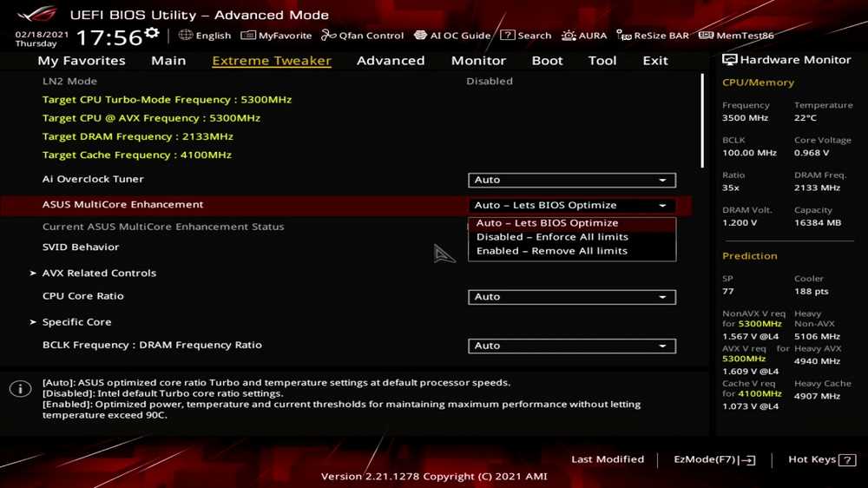Click the info icon in the help area
The width and height of the screenshot is (868, 488).
pyautogui.click(x=21, y=389)
